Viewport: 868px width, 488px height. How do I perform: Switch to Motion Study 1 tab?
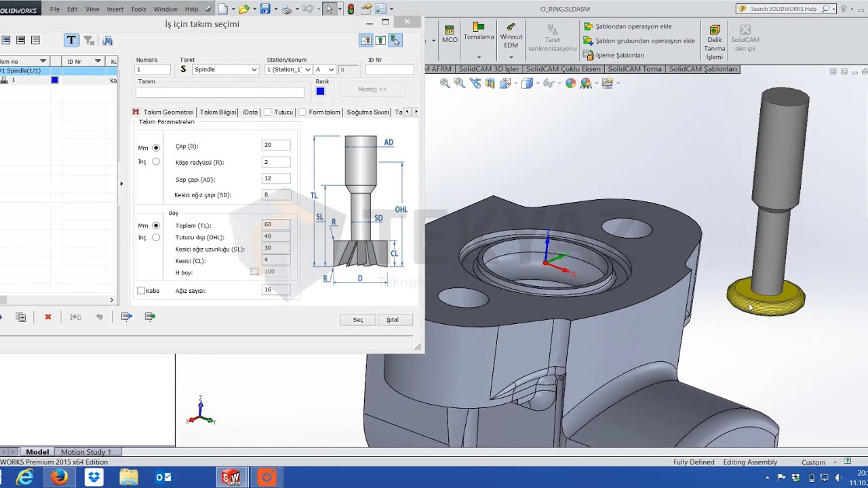tap(86, 452)
